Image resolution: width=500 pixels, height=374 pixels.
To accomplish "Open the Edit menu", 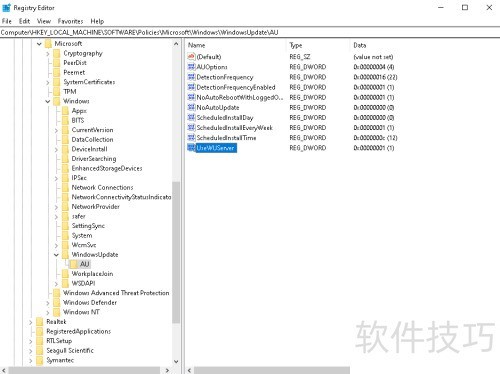I will 24,21.
